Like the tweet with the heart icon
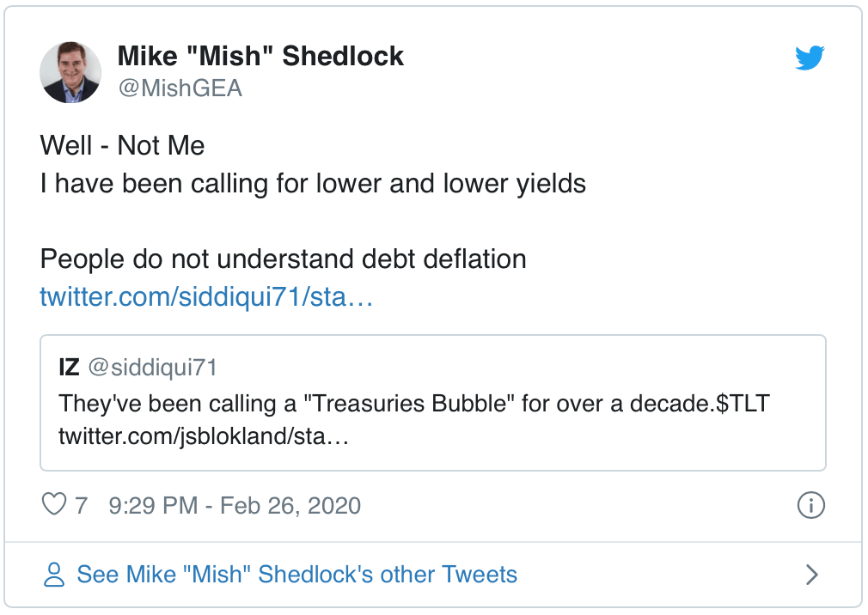The width and height of the screenshot is (868, 615). 54,504
